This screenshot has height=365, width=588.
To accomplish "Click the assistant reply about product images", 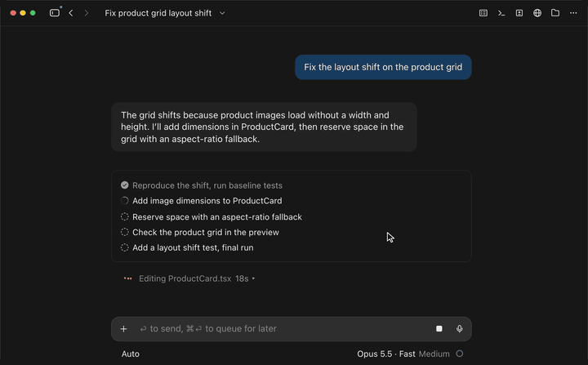I will [x=264, y=127].
